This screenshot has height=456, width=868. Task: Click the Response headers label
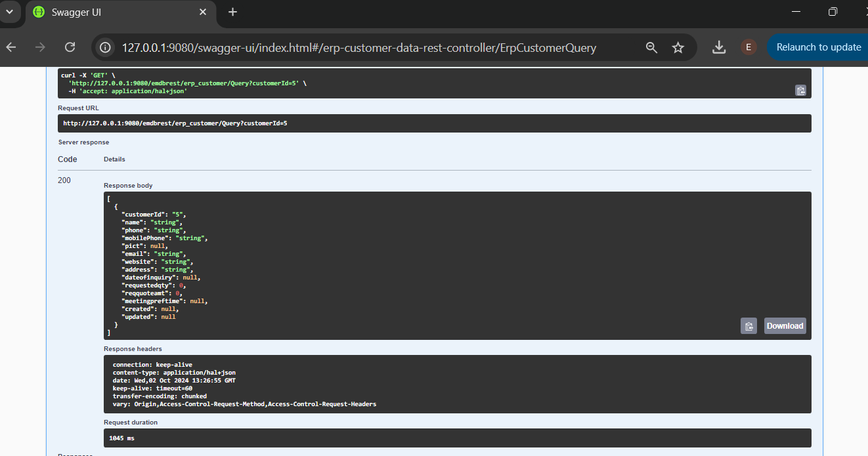coord(133,349)
